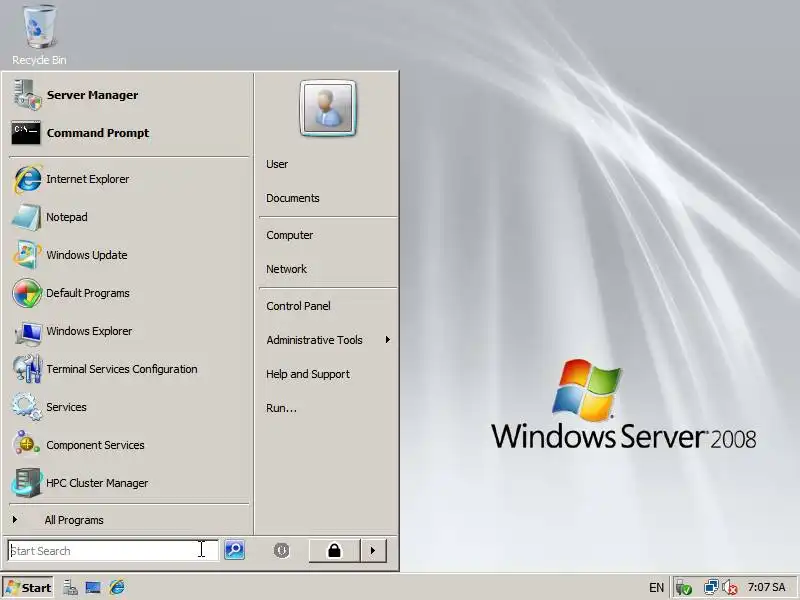Click the Administrative Tools text label
Screen dimensions: 800x600
(314, 340)
